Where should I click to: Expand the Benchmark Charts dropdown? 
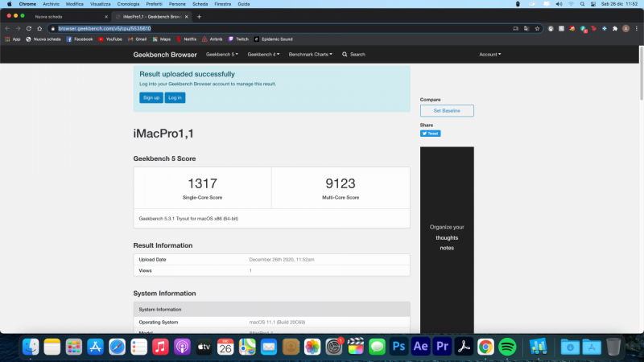(311, 54)
